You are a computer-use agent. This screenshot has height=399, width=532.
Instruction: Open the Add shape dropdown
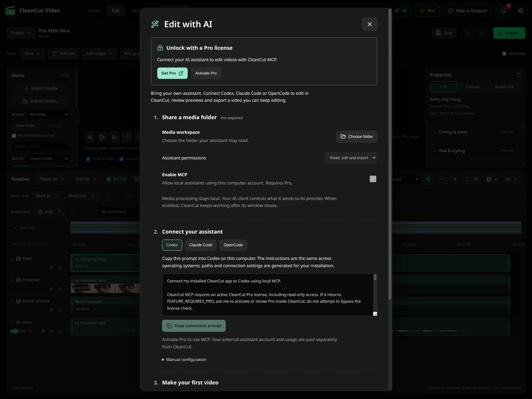pyautogui.click(x=99, y=54)
